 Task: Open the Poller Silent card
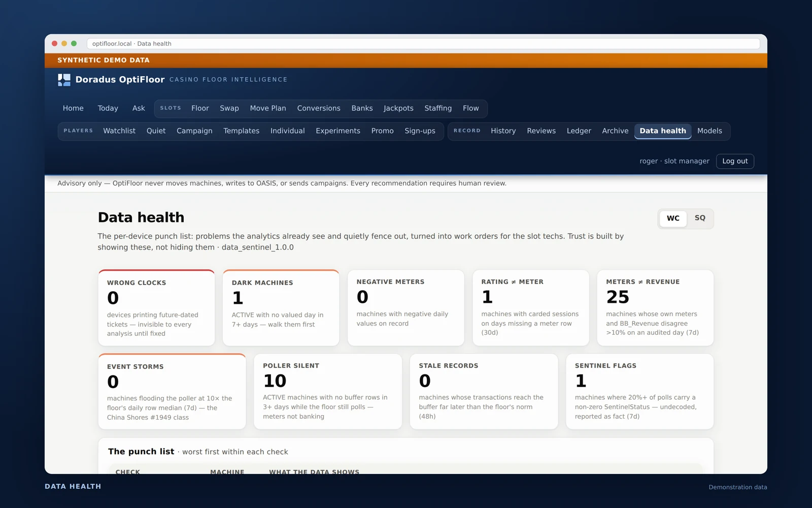pyautogui.click(x=328, y=392)
